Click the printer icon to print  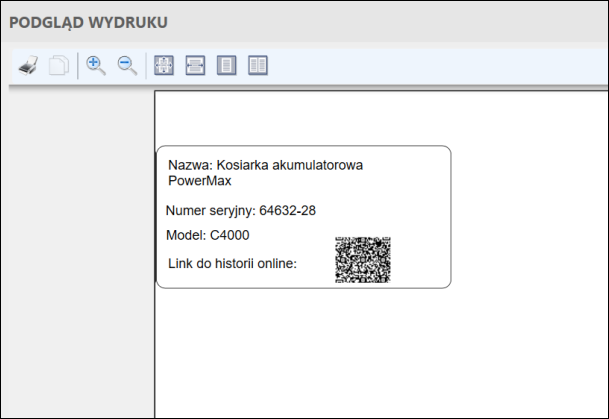(28, 65)
